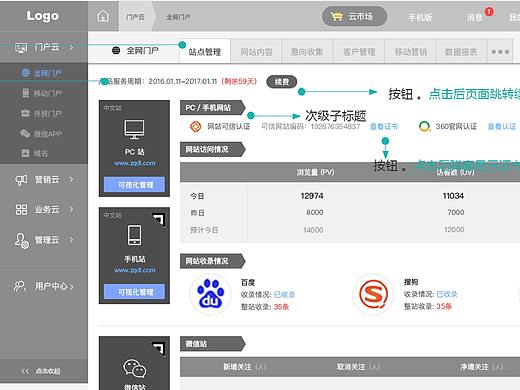Viewport: 520px width, 390px height.
Task: Select 域名 in the sidebar submenu
Action: point(41,153)
